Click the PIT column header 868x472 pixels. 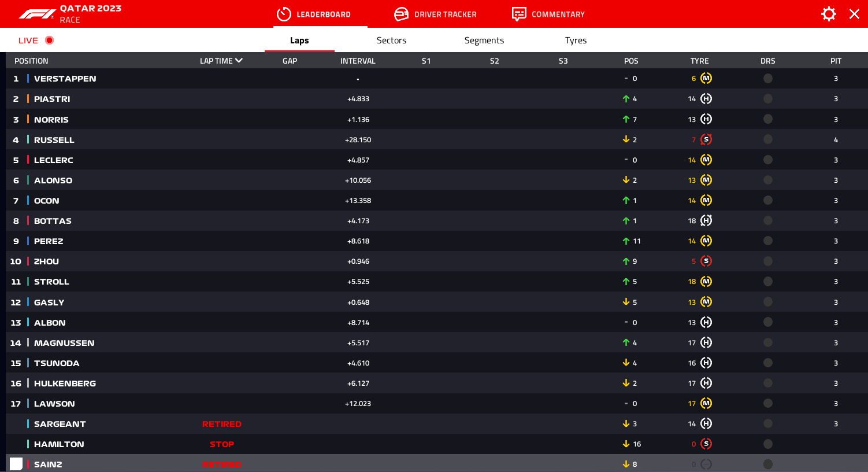pyautogui.click(x=836, y=61)
